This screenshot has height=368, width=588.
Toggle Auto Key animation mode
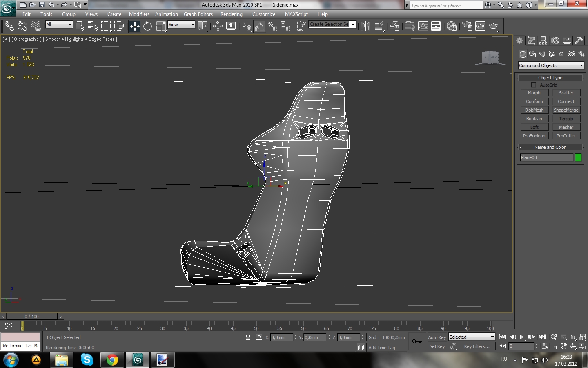437,337
